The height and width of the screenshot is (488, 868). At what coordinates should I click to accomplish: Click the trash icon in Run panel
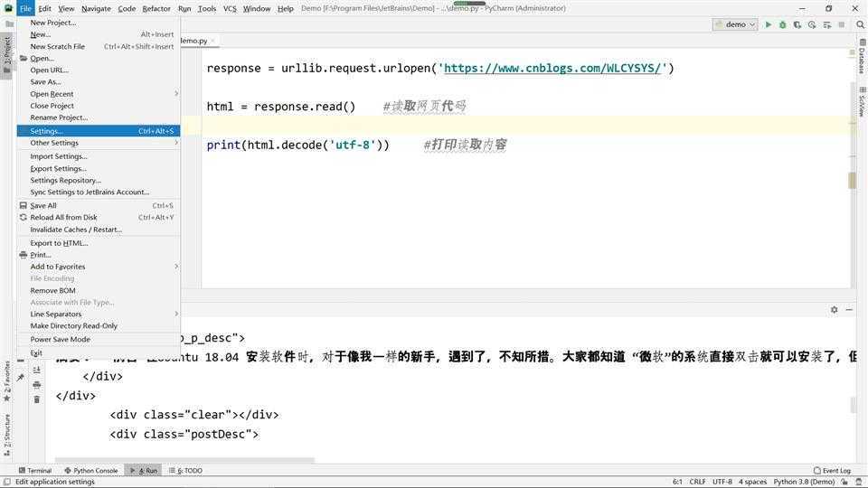36,399
